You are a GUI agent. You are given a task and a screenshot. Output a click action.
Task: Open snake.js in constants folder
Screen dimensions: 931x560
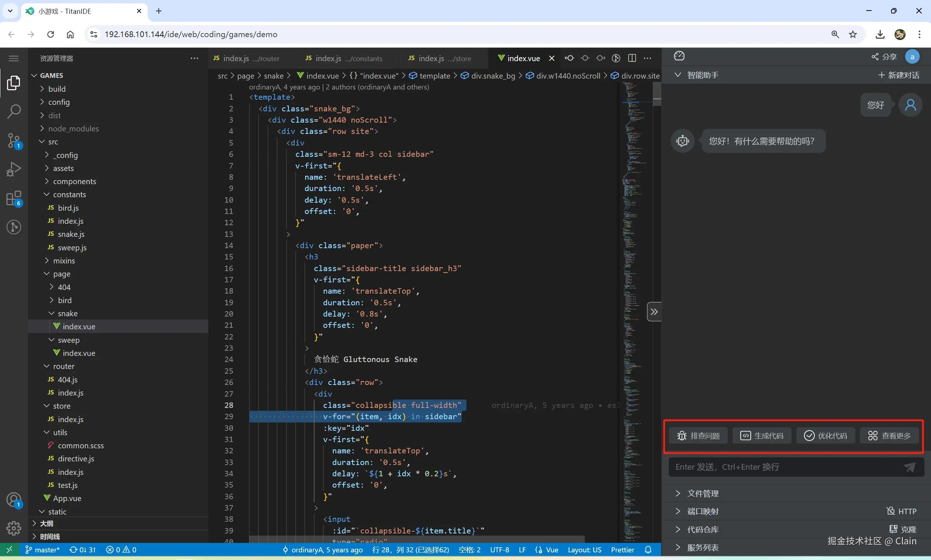(118, 234)
